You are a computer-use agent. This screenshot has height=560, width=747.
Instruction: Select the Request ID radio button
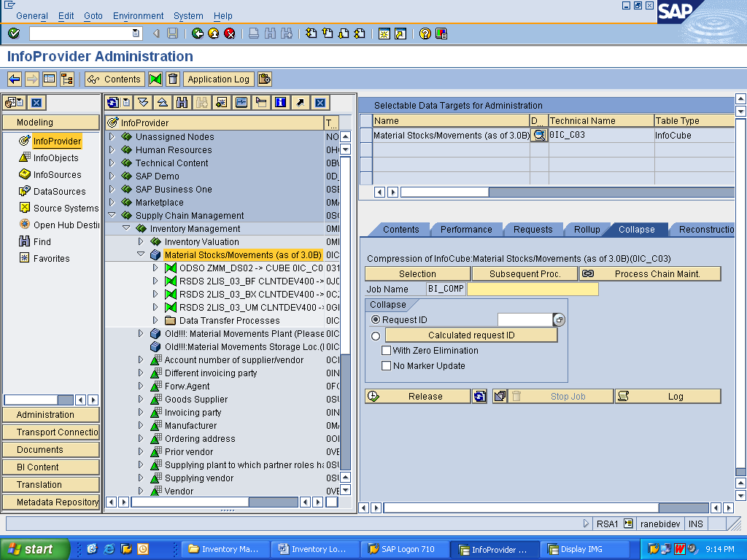(x=376, y=319)
